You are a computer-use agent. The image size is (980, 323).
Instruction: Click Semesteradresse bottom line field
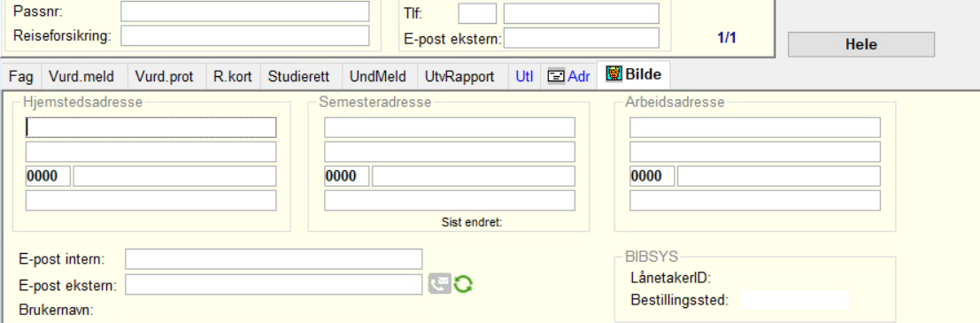click(x=450, y=201)
